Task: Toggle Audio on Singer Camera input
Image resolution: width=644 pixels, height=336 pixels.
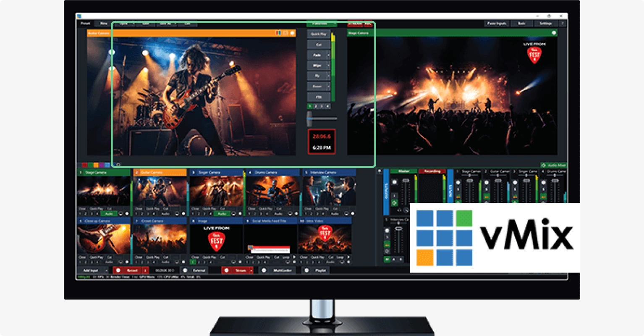Action: [x=221, y=214]
